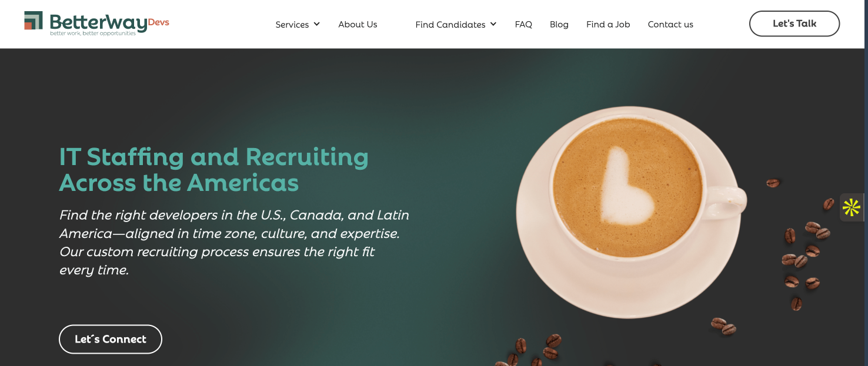The width and height of the screenshot is (868, 366).
Task: Click the hero paragraph about finding developers
Action: click(234, 242)
